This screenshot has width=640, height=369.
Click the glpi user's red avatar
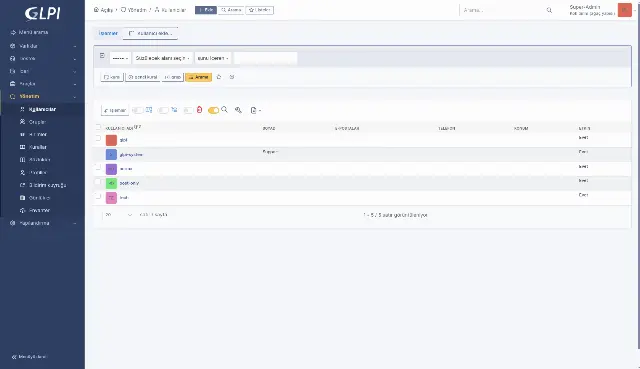[x=111, y=140]
